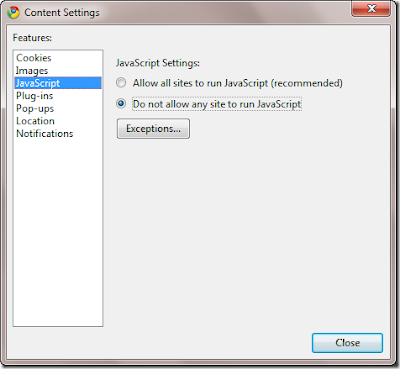Click the Features: label
Screen dimensions: 400x369
[32, 38]
